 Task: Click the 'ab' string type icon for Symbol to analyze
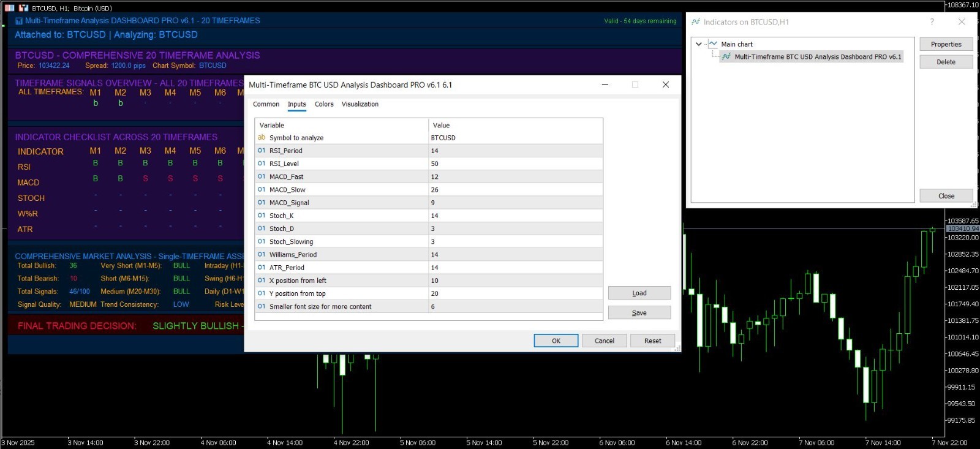click(262, 137)
